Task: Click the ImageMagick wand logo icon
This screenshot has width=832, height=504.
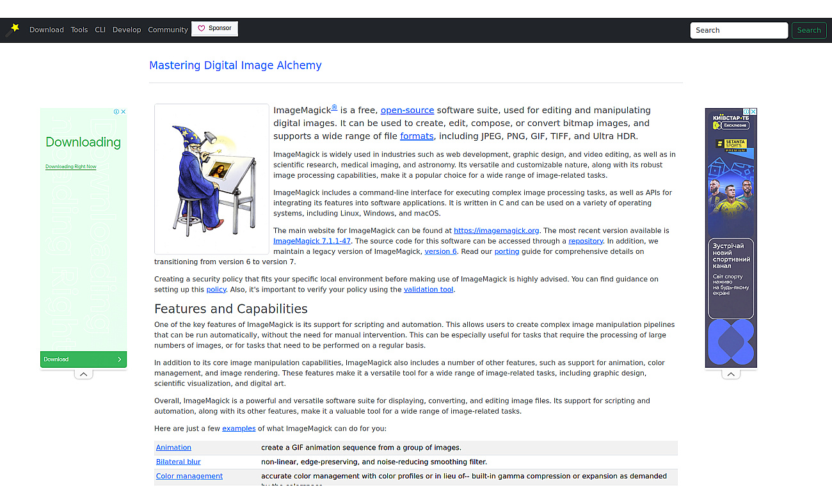Action: [13, 29]
